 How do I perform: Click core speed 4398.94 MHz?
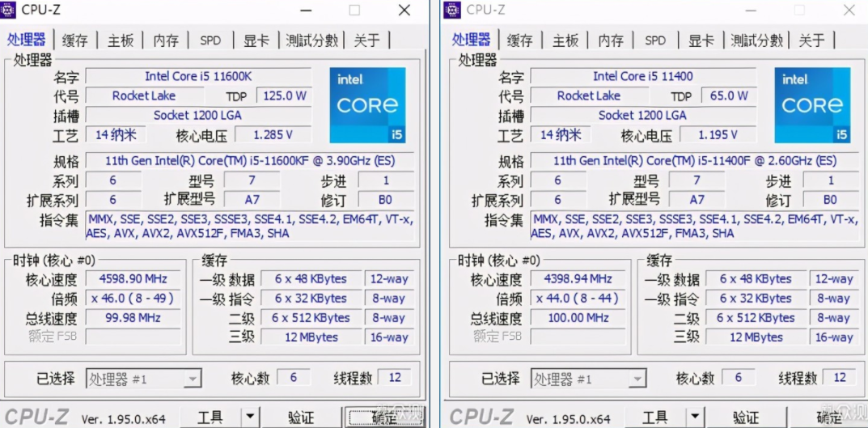coord(578,279)
